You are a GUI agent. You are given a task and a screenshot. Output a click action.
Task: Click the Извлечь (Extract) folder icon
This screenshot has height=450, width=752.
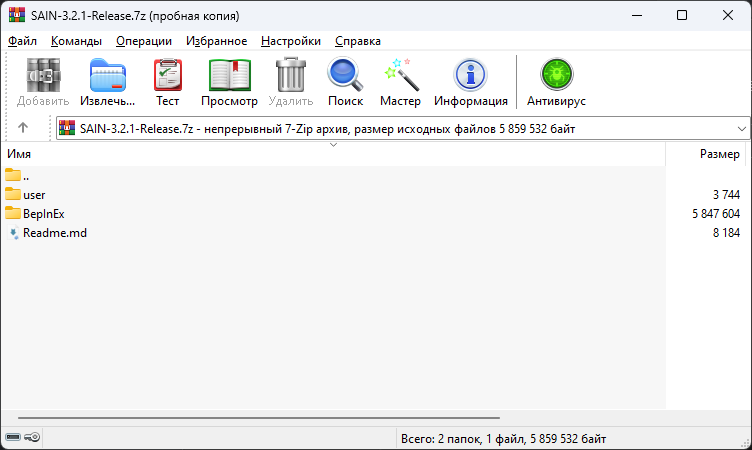(107, 74)
